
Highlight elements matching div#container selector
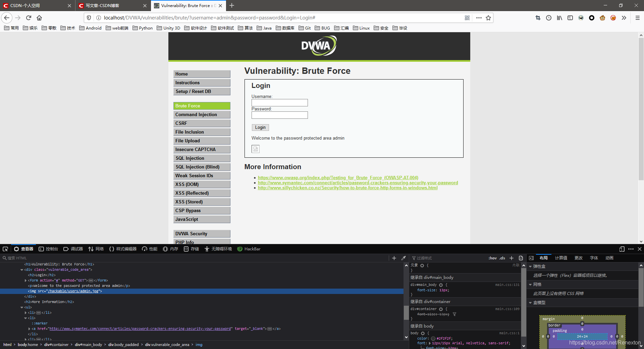[441, 309]
